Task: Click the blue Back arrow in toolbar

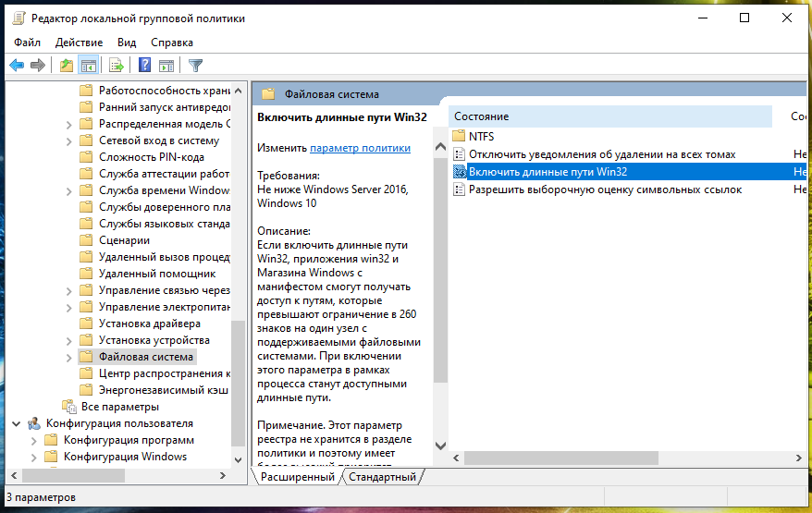Action: (16, 65)
